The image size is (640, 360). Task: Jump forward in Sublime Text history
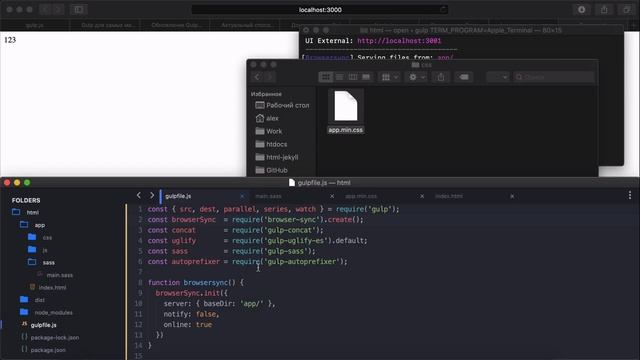(x=152, y=196)
